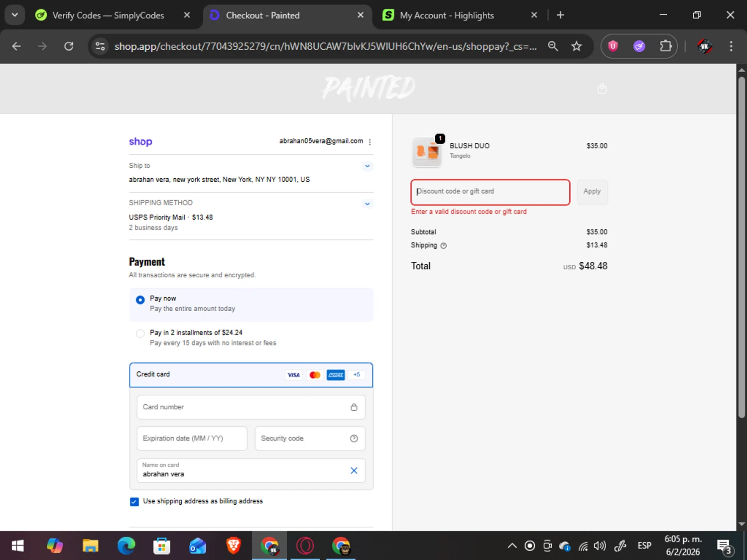Switch to My Account - Highlights tab
The height and width of the screenshot is (560, 747).
pyautogui.click(x=447, y=15)
